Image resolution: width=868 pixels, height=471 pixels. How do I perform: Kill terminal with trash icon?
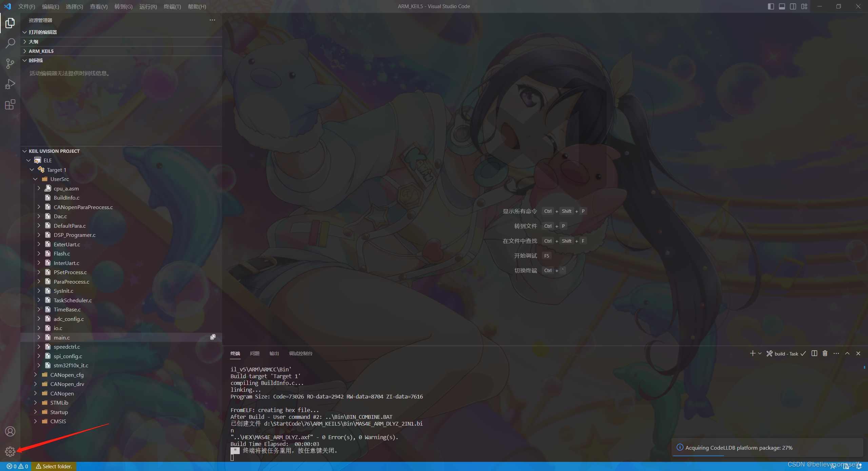coord(825,353)
